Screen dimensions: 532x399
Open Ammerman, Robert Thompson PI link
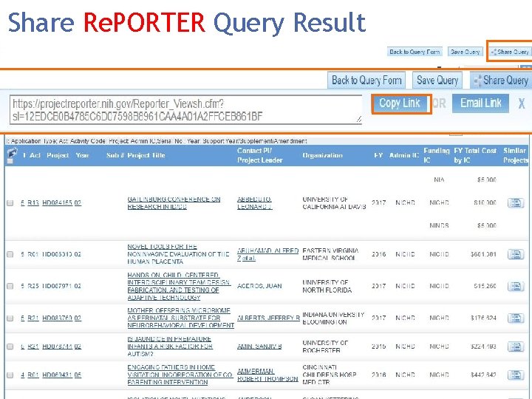point(267,375)
